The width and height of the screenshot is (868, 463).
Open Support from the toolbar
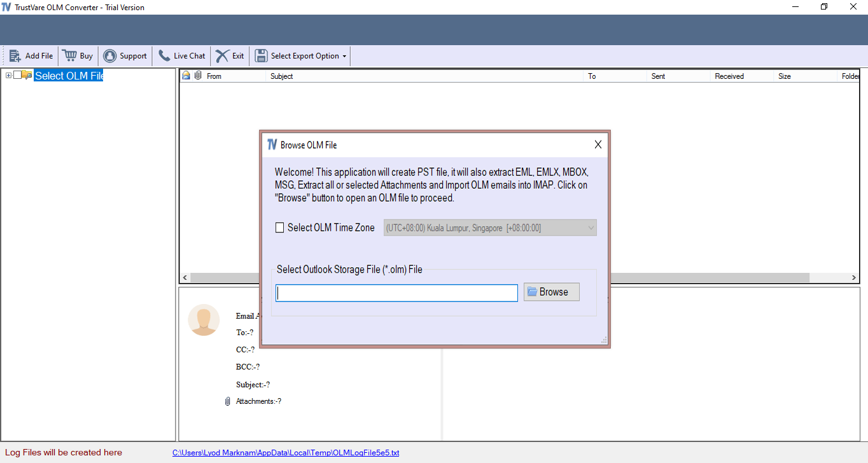pos(108,55)
